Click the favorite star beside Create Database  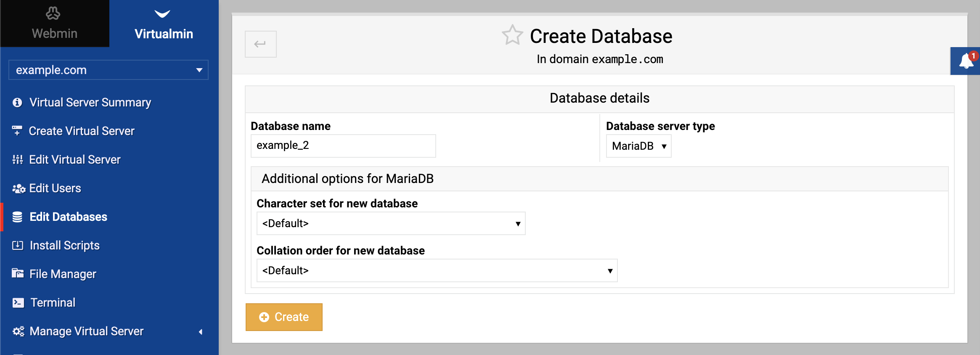[x=512, y=35]
